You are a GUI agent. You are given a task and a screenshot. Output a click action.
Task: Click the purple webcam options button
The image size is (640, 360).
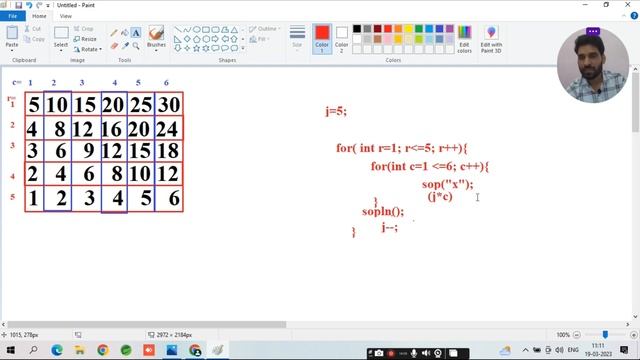pyautogui.click(x=593, y=31)
